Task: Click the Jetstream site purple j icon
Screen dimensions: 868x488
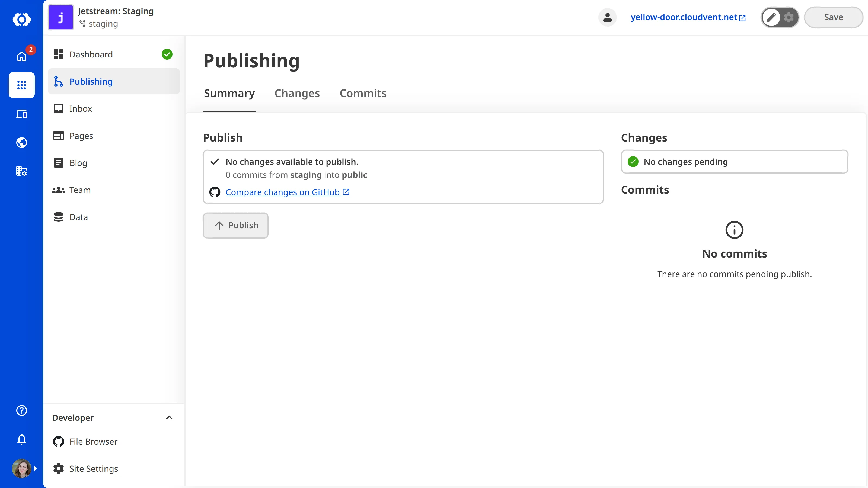Action: tap(61, 17)
